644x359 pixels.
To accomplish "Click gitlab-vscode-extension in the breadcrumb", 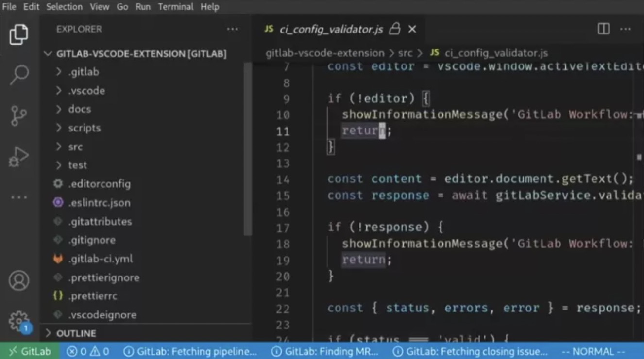I will (x=325, y=53).
